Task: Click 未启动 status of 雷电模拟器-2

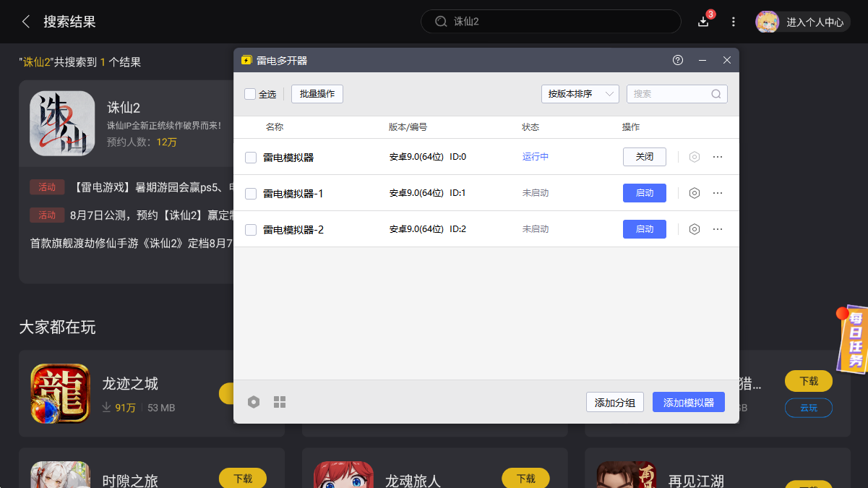Action: pyautogui.click(x=536, y=229)
